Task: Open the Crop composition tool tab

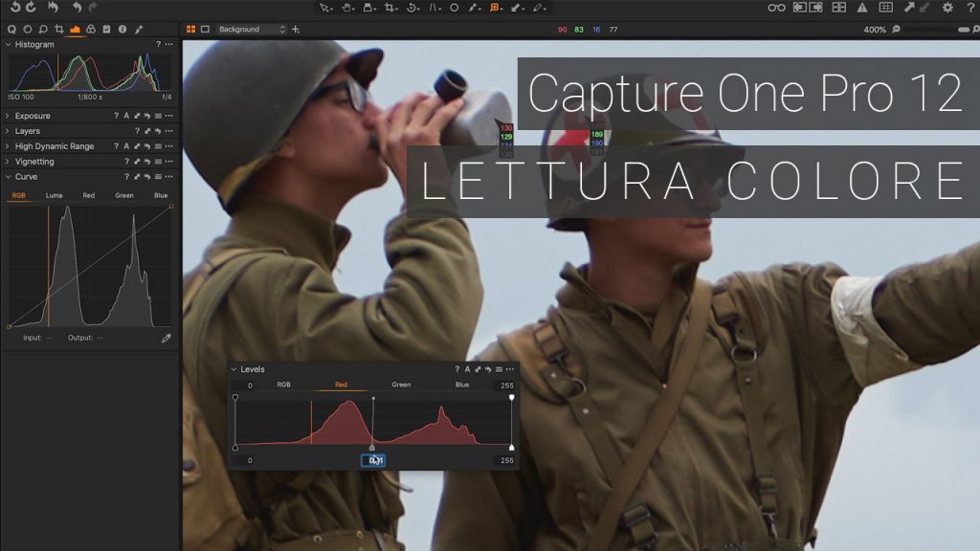Action: (x=58, y=30)
